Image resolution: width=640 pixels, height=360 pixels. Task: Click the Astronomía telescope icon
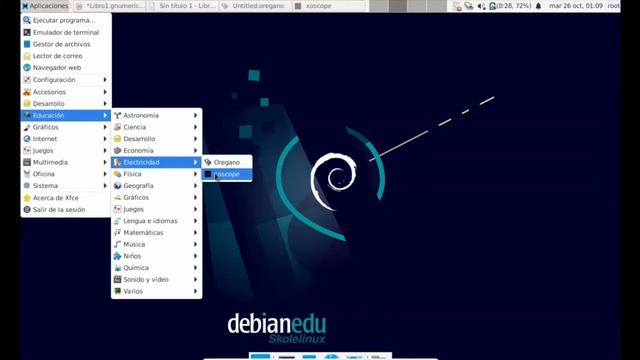[118, 116]
